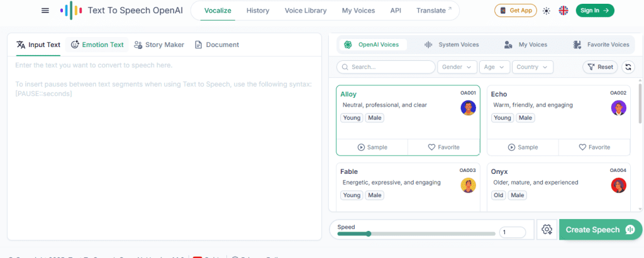Click the Text To Speech OpenAI logo
644x258 pixels.
click(x=121, y=11)
